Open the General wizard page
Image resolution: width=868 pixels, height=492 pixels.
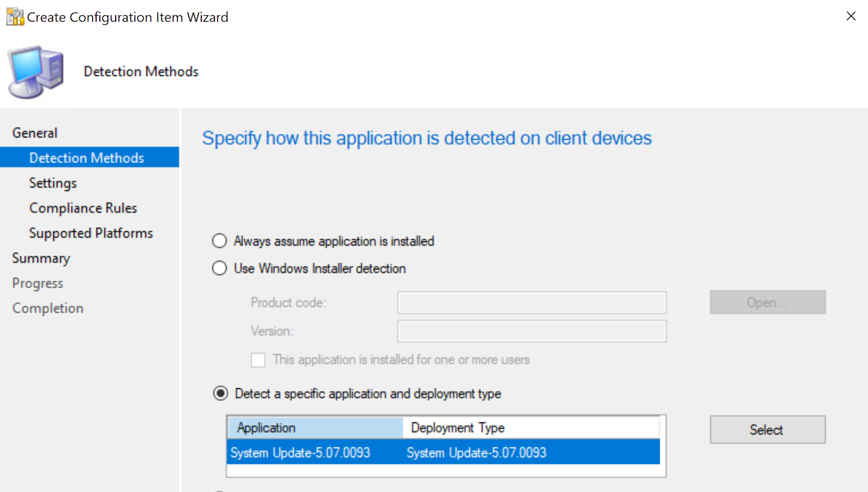[34, 132]
